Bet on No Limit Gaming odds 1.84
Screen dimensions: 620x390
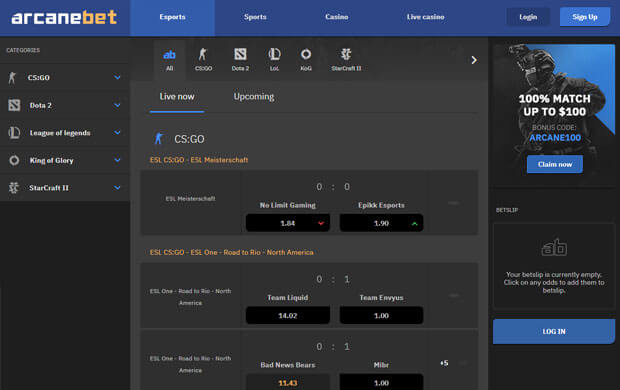coord(288,223)
